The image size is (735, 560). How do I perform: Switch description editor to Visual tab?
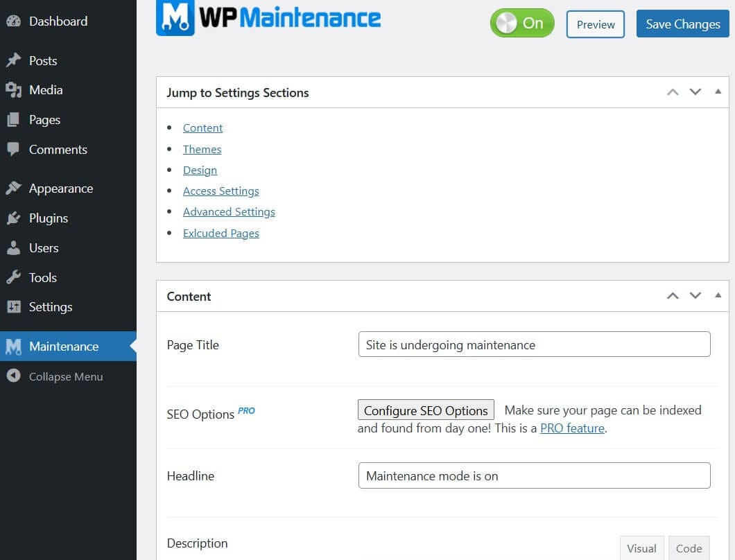[x=641, y=548]
